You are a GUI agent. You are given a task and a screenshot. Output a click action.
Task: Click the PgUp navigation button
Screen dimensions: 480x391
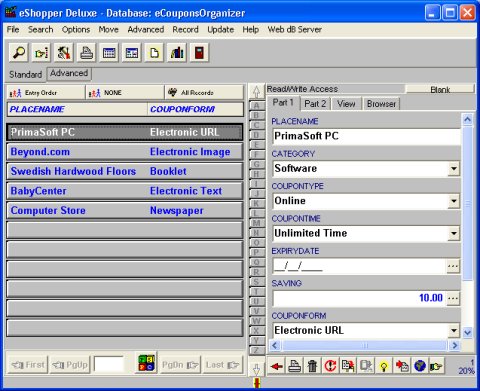(x=70, y=365)
